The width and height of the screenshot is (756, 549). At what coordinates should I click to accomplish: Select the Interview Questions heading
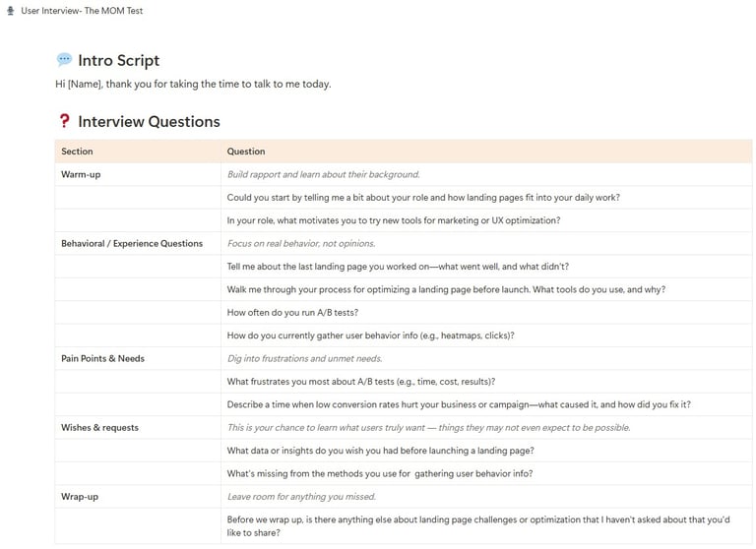[x=149, y=121]
